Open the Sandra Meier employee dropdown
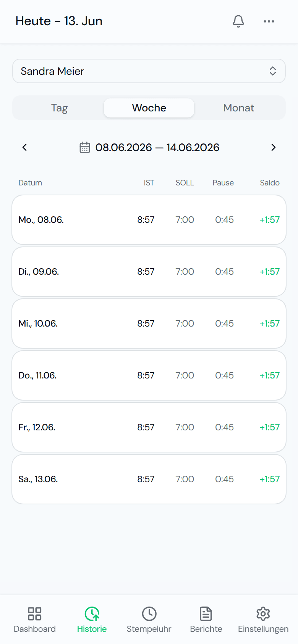This screenshot has height=644, width=298. [x=149, y=71]
